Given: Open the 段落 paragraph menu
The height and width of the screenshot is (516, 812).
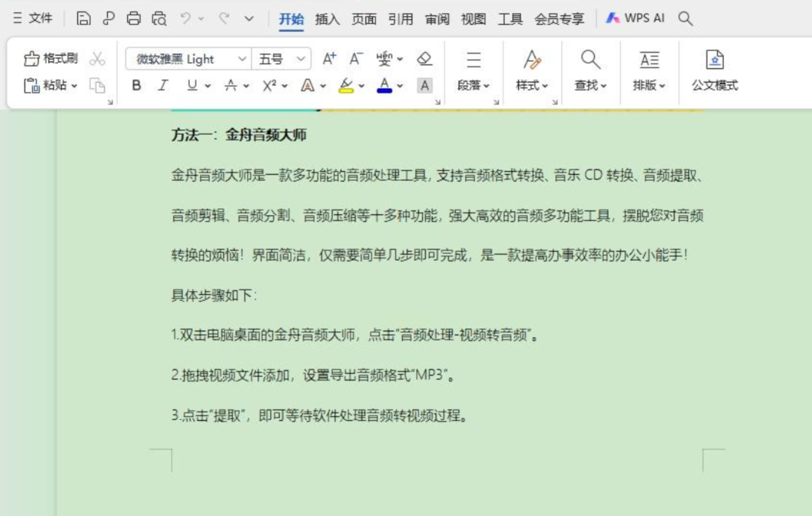Looking at the screenshot, I should 473,71.
